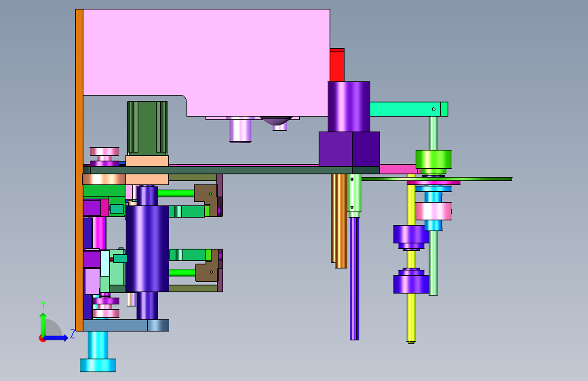
Task: Select the long dark green mounting plate
Action: 231,170
